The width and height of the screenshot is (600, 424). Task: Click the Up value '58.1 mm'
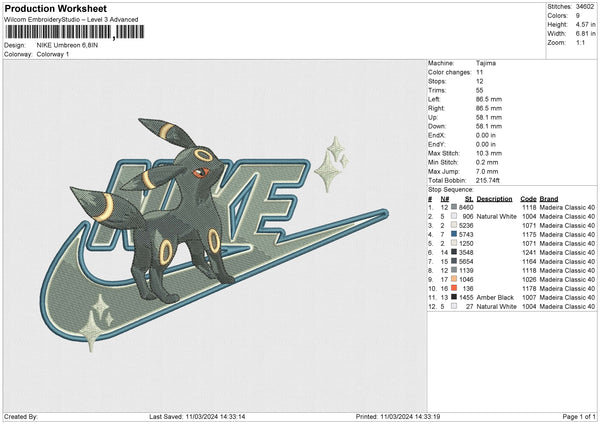(489, 117)
